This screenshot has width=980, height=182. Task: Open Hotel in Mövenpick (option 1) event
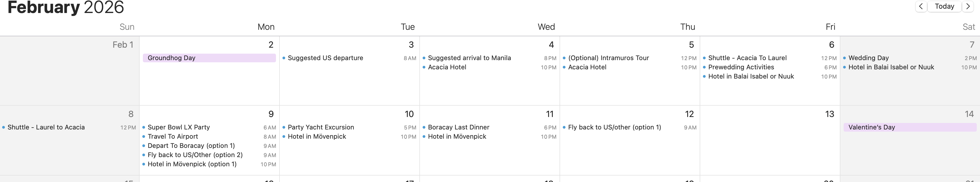(x=209, y=164)
